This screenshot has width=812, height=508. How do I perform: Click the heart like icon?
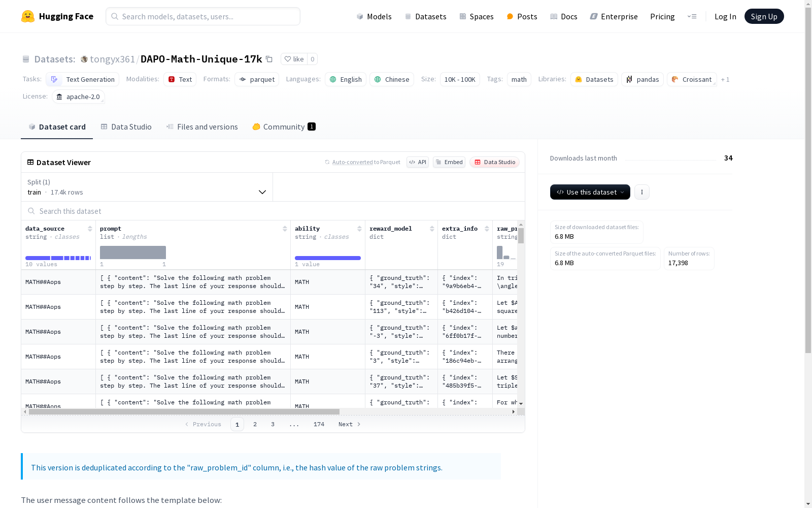pyautogui.click(x=288, y=59)
